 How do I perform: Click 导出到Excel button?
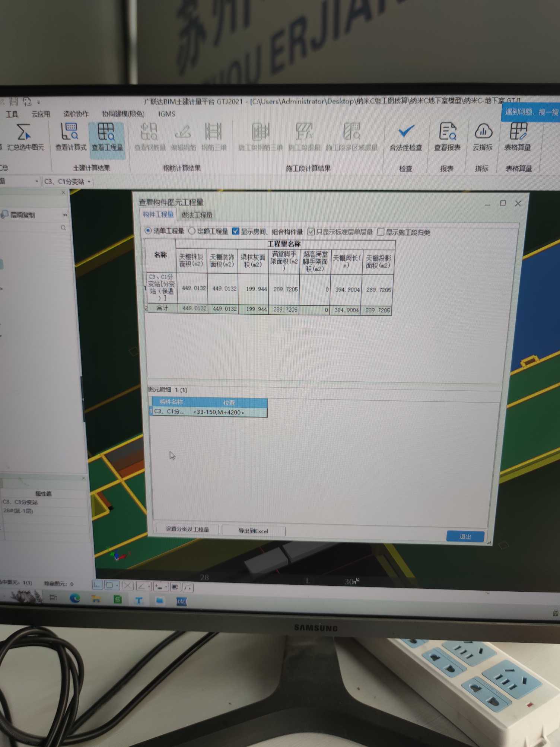(253, 531)
